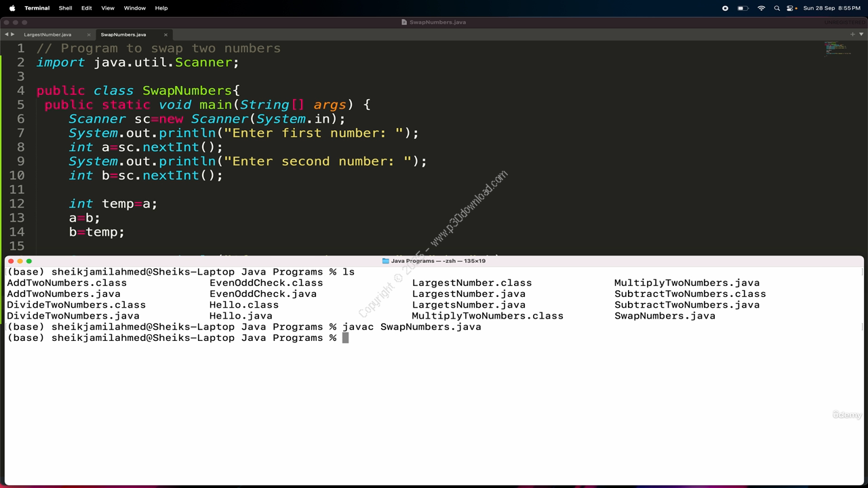Click the Java Programs folder icon in title
This screenshot has height=488, width=868.
386,261
